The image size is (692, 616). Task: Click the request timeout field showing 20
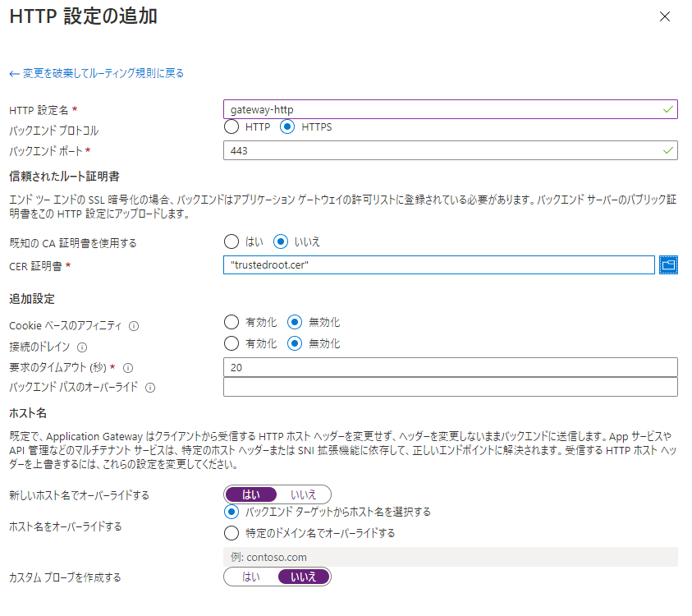[x=450, y=367]
